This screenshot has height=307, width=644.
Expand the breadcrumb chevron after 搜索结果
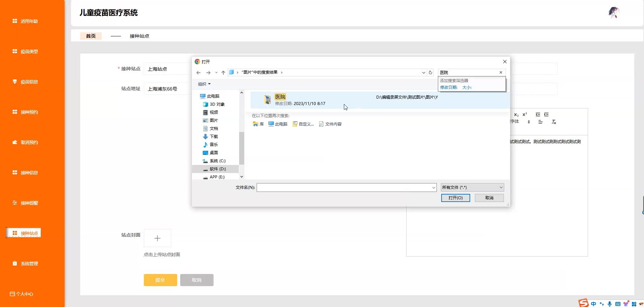click(x=282, y=72)
